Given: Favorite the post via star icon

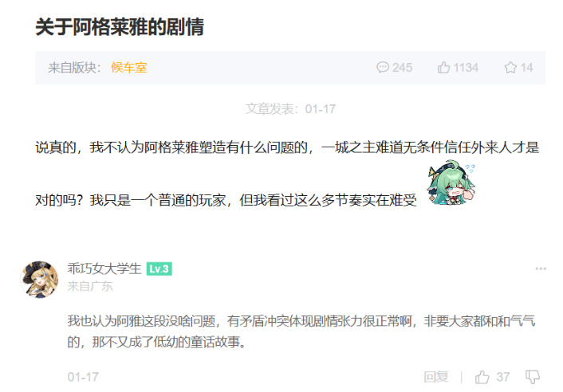Looking at the screenshot, I should click(510, 68).
